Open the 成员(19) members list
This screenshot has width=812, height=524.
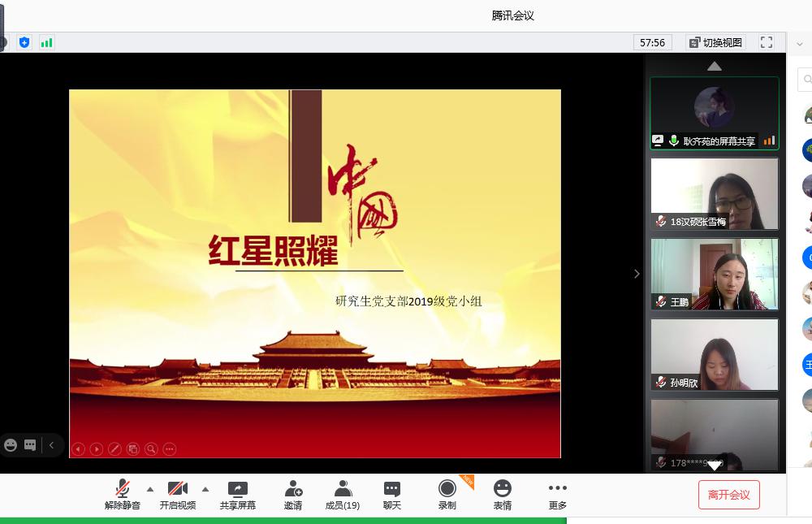(343, 493)
